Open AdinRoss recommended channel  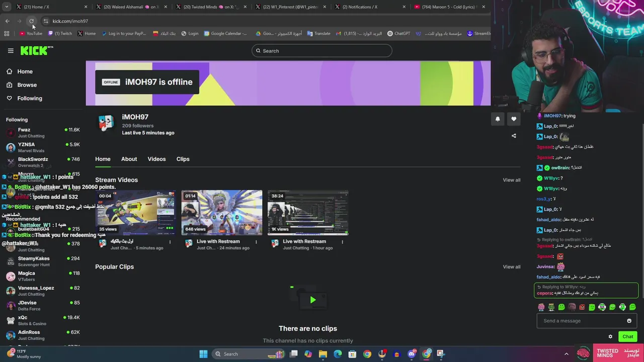click(43, 335)
